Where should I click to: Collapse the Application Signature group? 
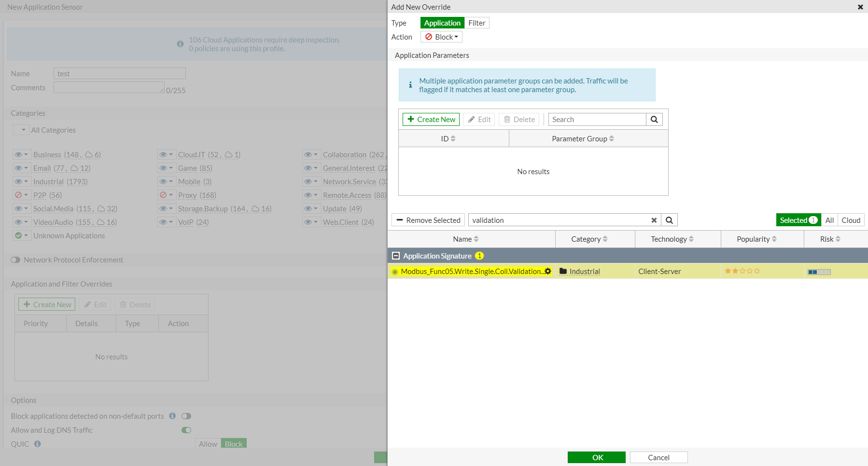[x=396, y=256]
